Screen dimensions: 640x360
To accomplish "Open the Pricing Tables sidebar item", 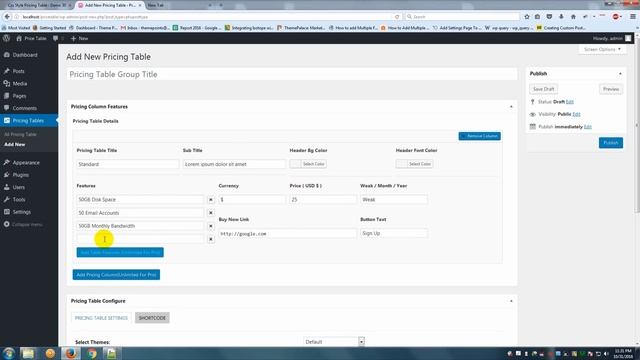I will (29, 120).
